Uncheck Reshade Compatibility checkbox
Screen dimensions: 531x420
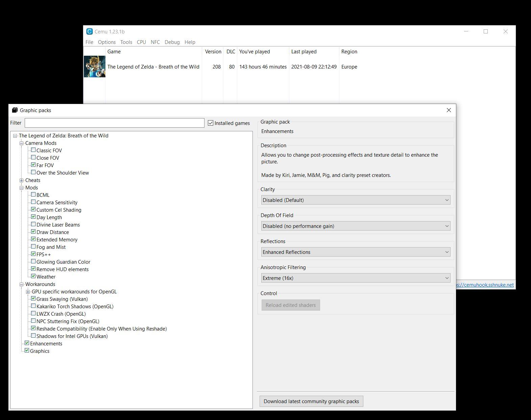(33, 328)
